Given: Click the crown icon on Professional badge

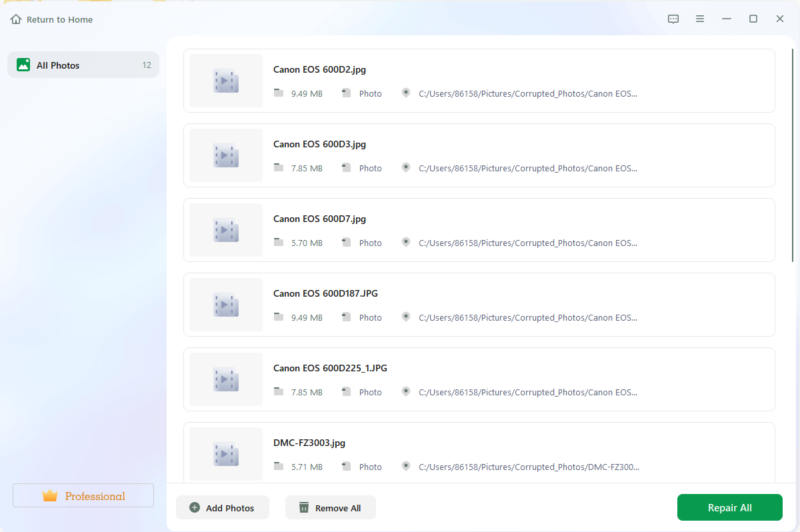Looking at the screenshot, I should (x=50, y=496).
